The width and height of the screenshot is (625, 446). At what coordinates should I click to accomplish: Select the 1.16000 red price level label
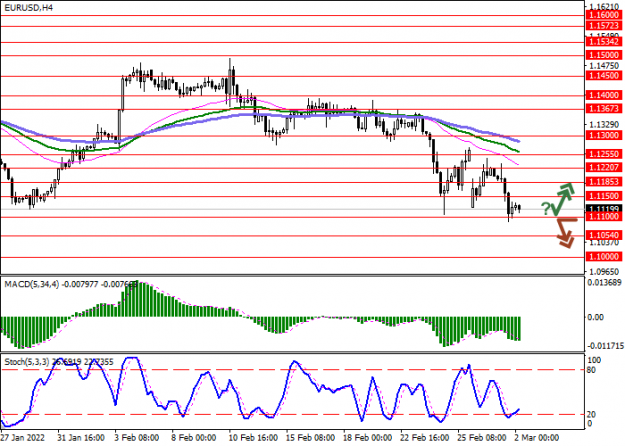click(604, 15)
